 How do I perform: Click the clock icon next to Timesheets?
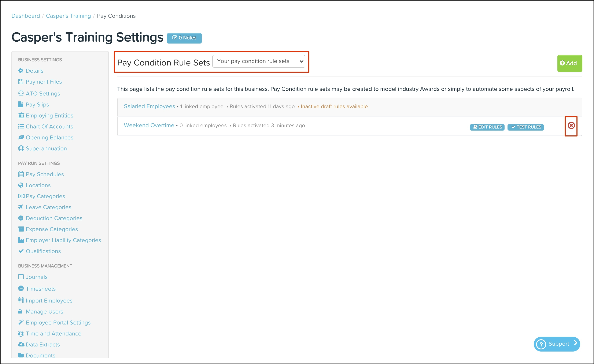click(x=21, y=288)
